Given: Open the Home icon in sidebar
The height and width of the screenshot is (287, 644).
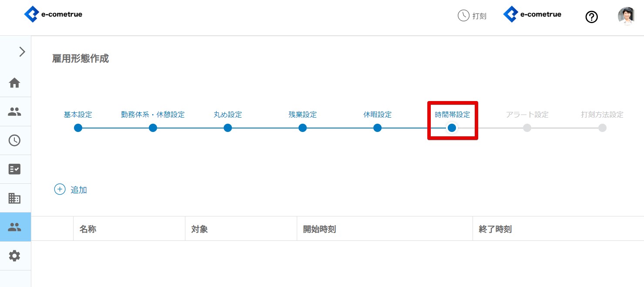Looking at the screenshot, I should coord(15,83).
